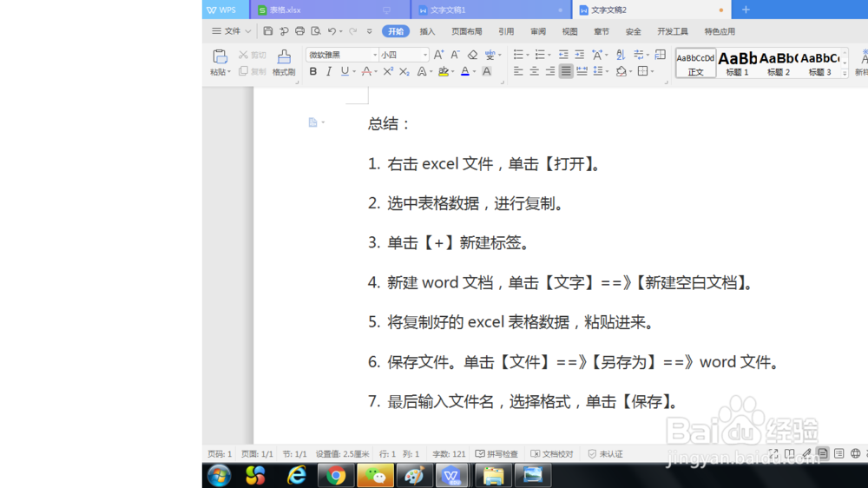
Task: Open Print Preview from quick access toolbar
Action: click(x=316, y=31)
